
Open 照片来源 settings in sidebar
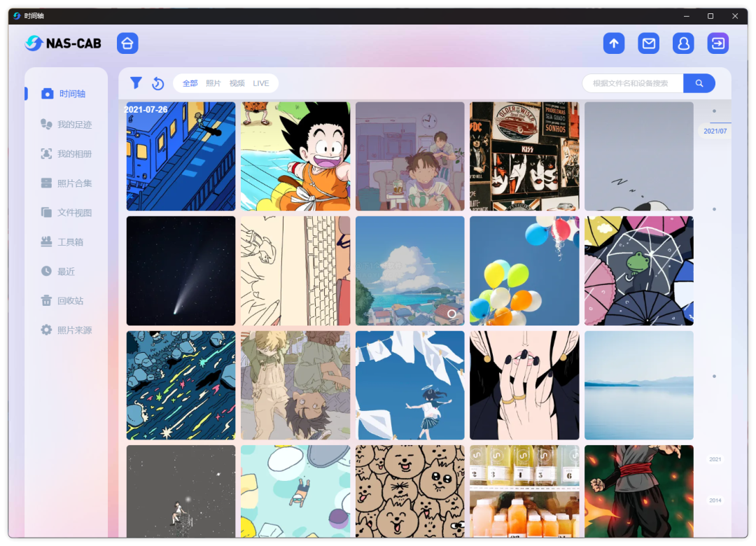[66, 330]
